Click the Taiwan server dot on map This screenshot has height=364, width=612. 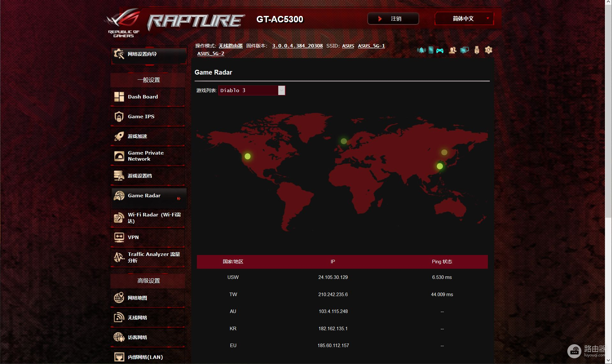coord(440,166)
